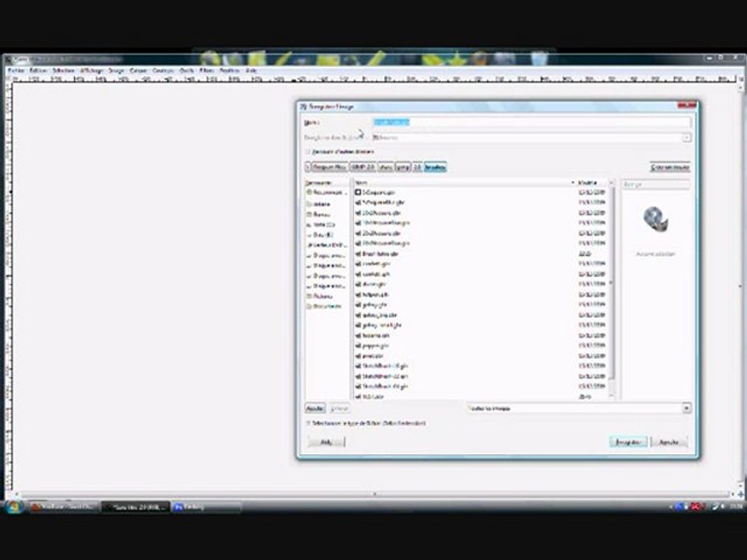Open the Couleurs menu
Viewport: 747px width, 560px height.
pyautogui.click(x=163, y=71)
